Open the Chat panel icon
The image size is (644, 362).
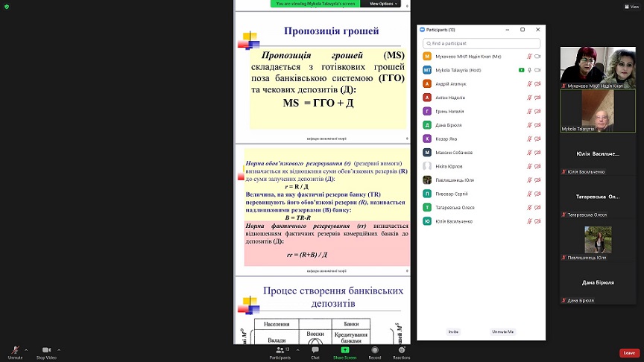coord(315,349)
